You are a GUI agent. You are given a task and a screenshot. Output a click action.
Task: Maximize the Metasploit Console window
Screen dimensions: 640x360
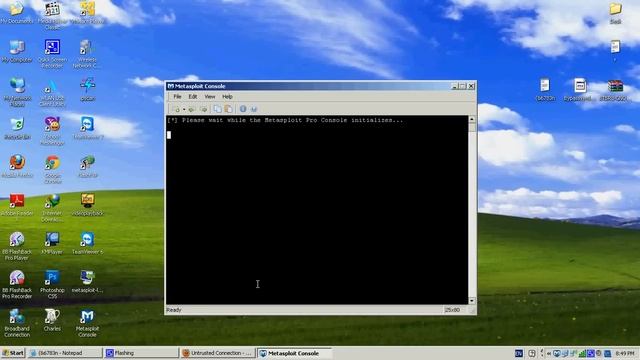[462, 86]
